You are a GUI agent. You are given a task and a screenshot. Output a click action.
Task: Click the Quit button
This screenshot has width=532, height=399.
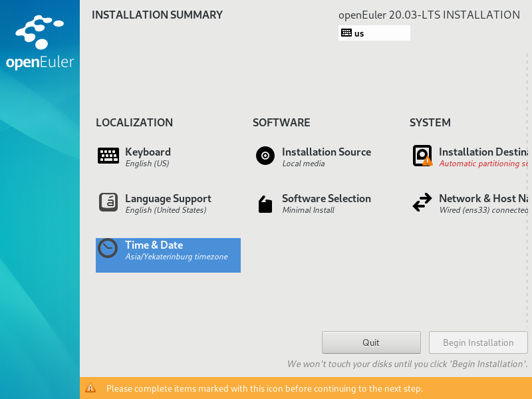click(371, 342)
